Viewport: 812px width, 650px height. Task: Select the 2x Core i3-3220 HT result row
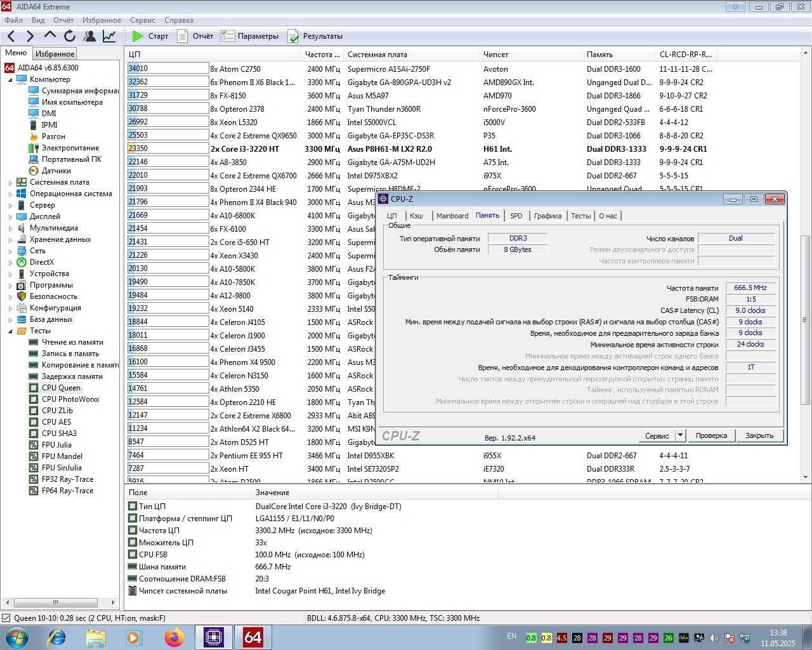coord(420,149)
